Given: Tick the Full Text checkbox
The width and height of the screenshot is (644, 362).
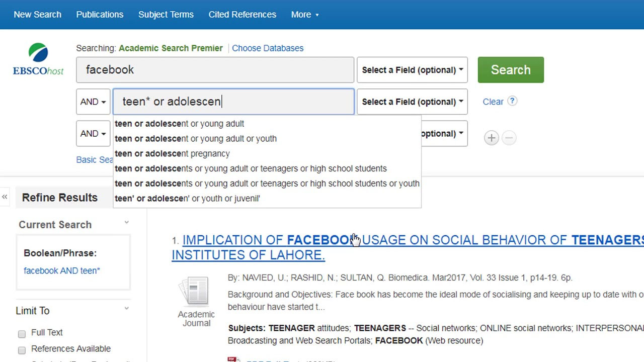Looking at the screenshot, I should [22, 334].
